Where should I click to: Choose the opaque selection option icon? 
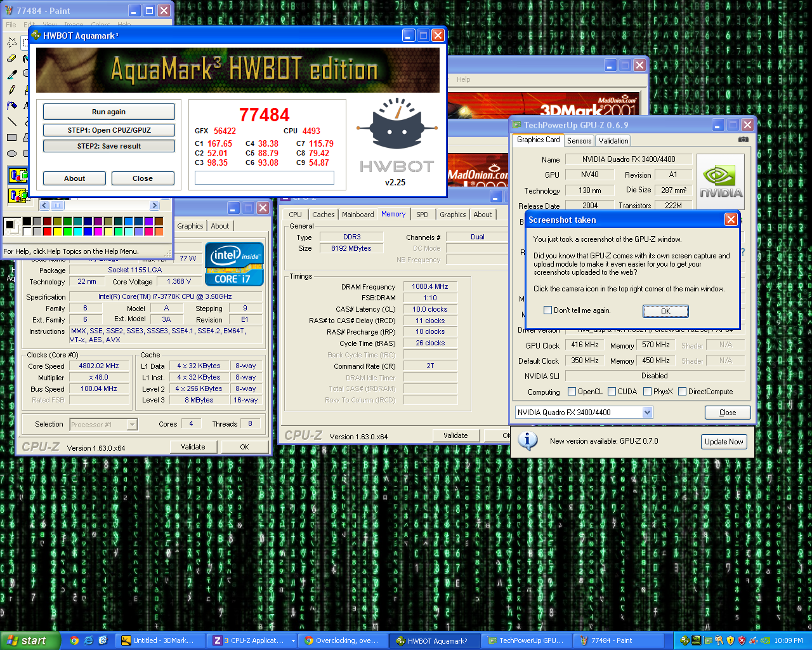click(18, 175)
